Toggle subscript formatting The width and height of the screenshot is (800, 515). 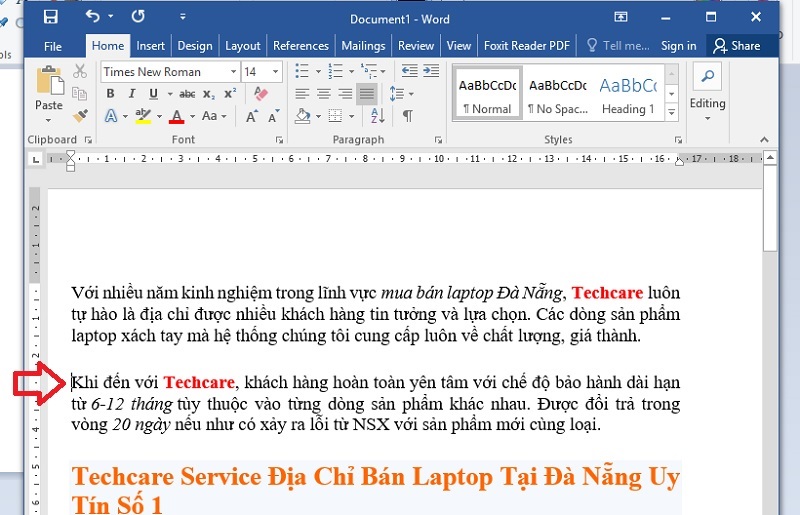pos(209,94)
